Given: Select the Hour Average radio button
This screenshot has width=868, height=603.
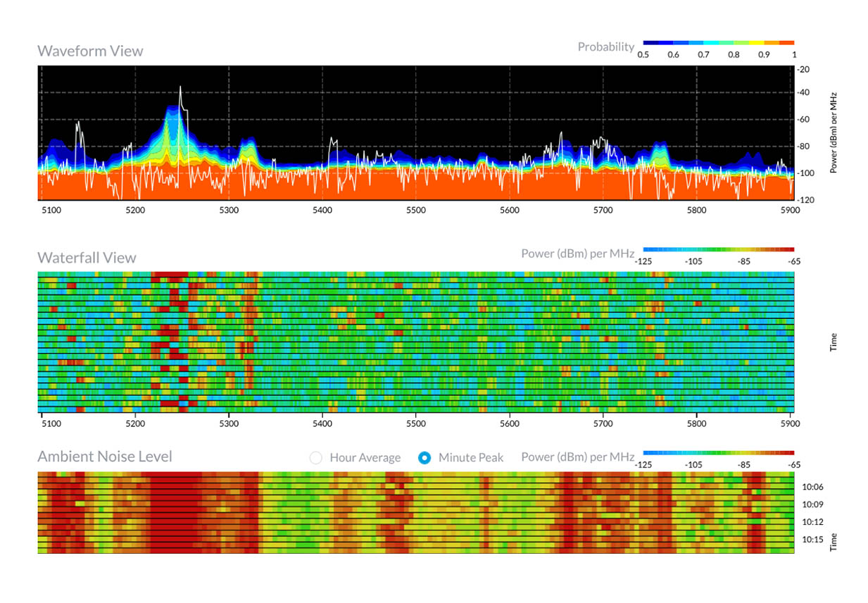Looking at the screenshot, I should click(x=316, y=458).
